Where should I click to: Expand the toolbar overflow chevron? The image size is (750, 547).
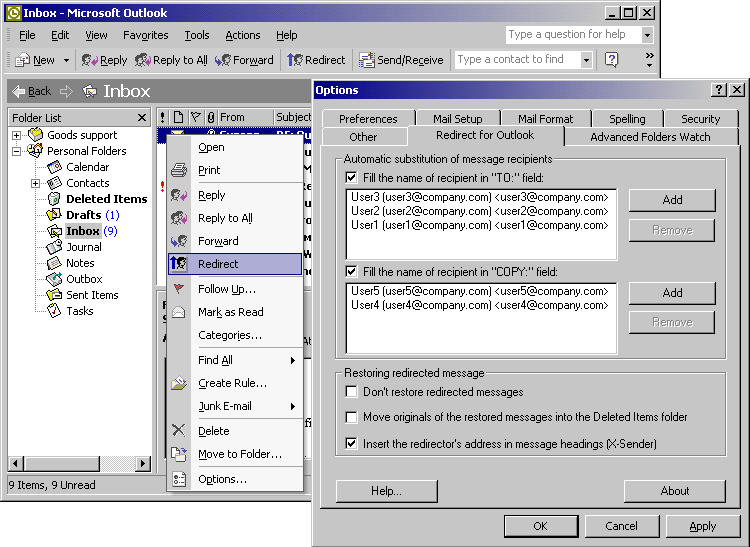[x=649, y=60]
